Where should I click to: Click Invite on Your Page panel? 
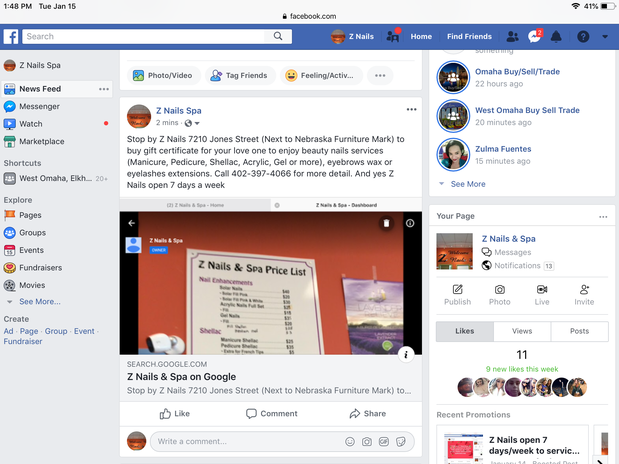point(584,295)
